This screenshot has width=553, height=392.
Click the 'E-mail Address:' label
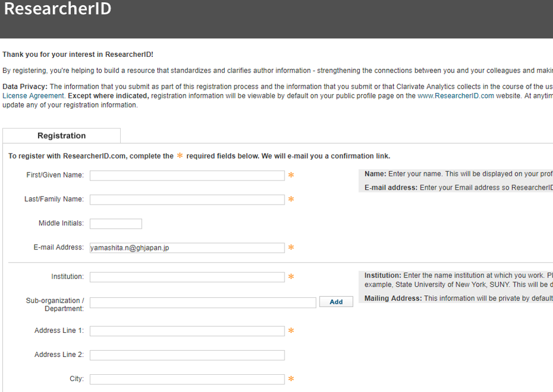click(x=59, y=247)
